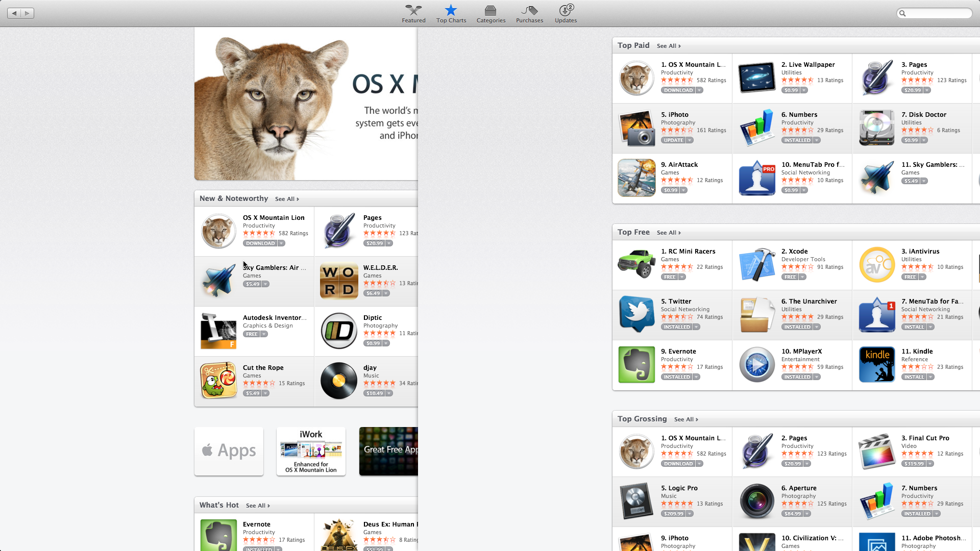See all Top Free apps

pyautogui.click(x=669, y=233)
